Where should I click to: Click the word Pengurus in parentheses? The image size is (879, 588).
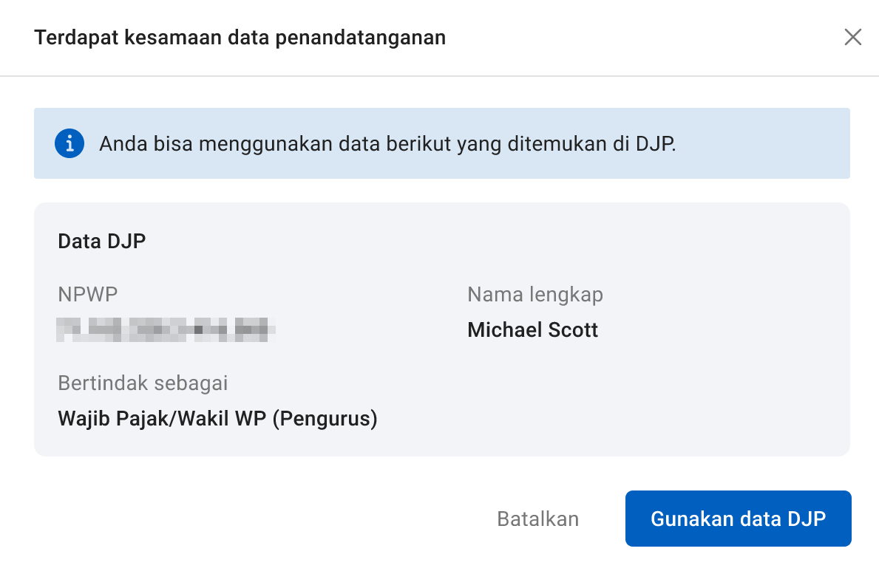pyautogui.click(x=325, y=419)
